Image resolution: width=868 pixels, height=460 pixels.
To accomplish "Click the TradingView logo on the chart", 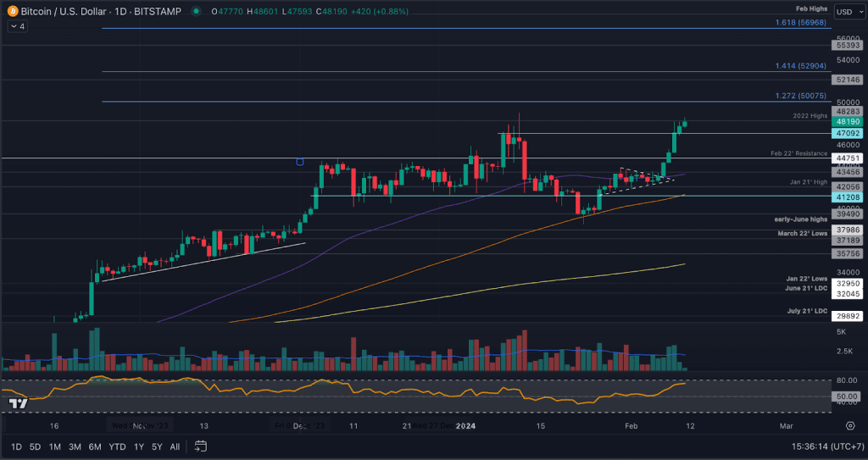I will pyautogui.click(x=18, y=403).
